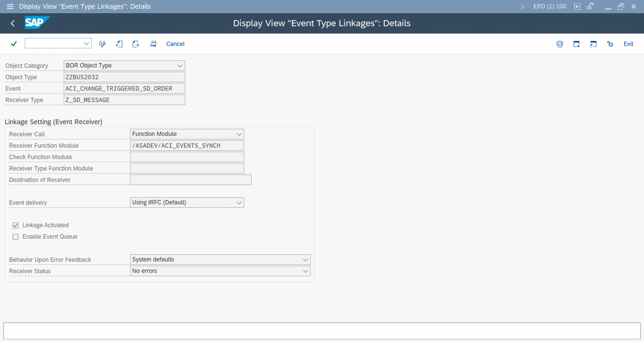
Task: Click the unlock session icon in title bar
Action: [x=590, y=6]
